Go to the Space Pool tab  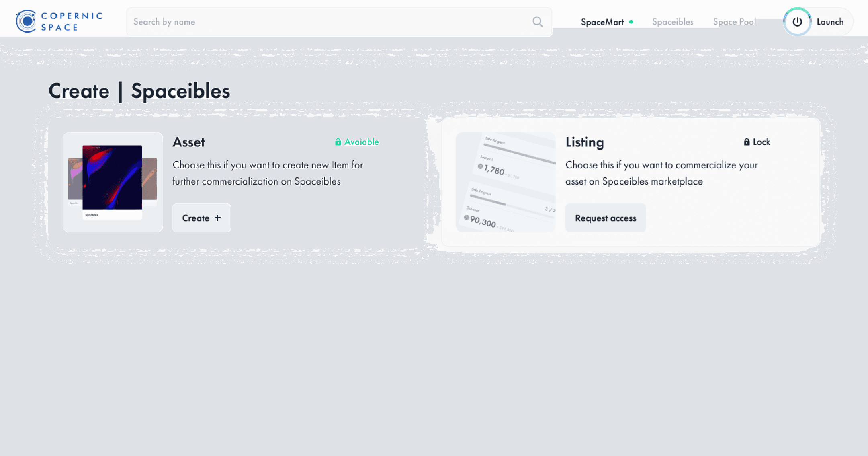[x=734, y=22]
